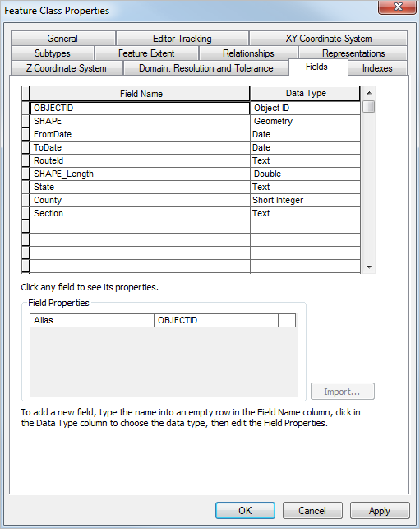Click the Field Name column header
This screenshot has height=529, width=420.
pos(140,94)
